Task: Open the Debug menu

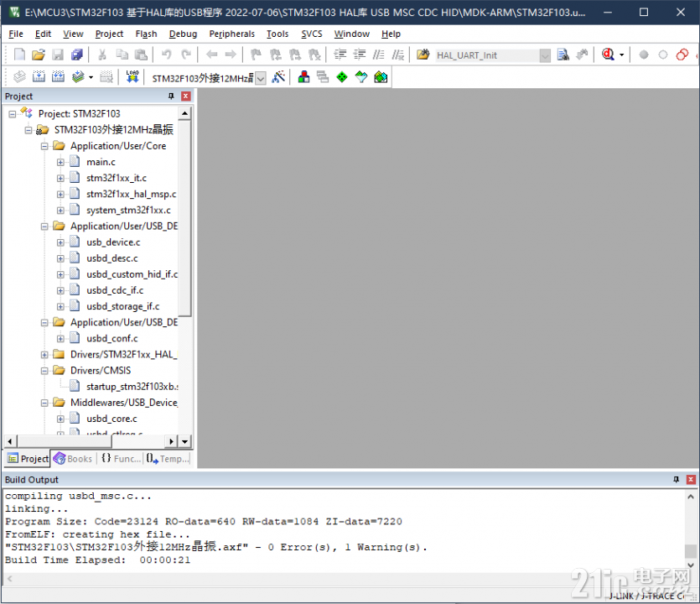Action: (183, 34)
